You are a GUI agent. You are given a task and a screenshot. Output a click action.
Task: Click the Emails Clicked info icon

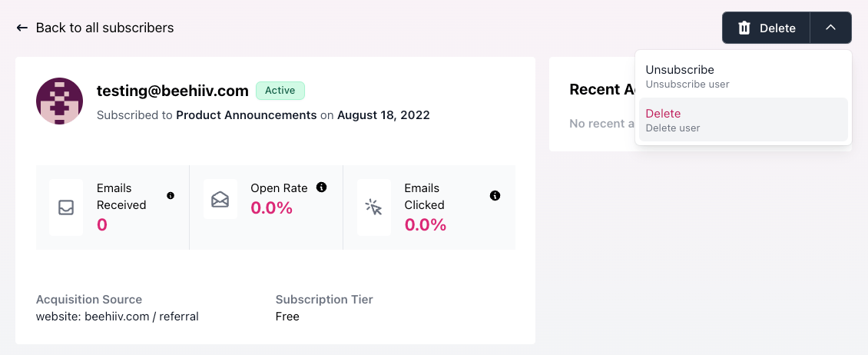coord(495,195)
